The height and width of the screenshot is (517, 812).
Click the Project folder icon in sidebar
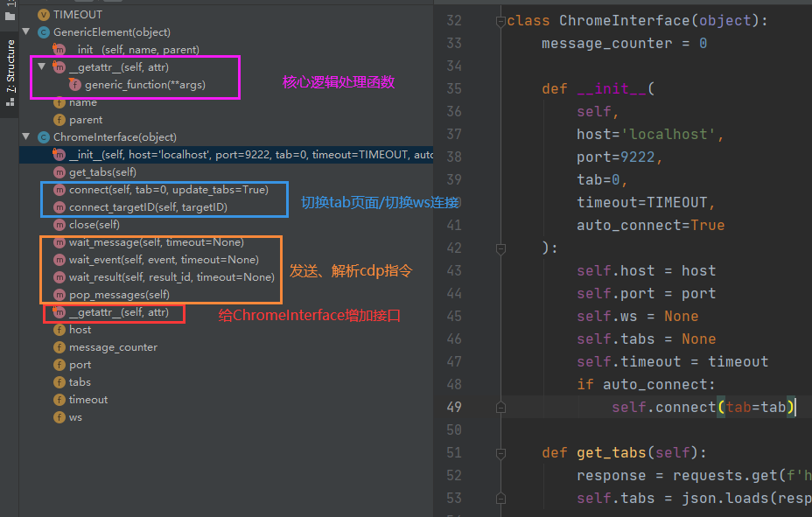point(10,17)
